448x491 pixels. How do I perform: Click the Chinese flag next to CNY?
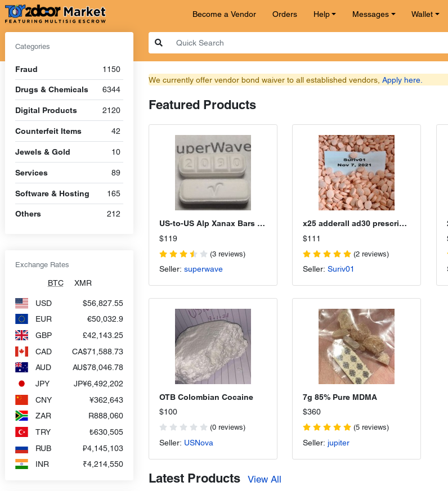[x=21, y=400]
